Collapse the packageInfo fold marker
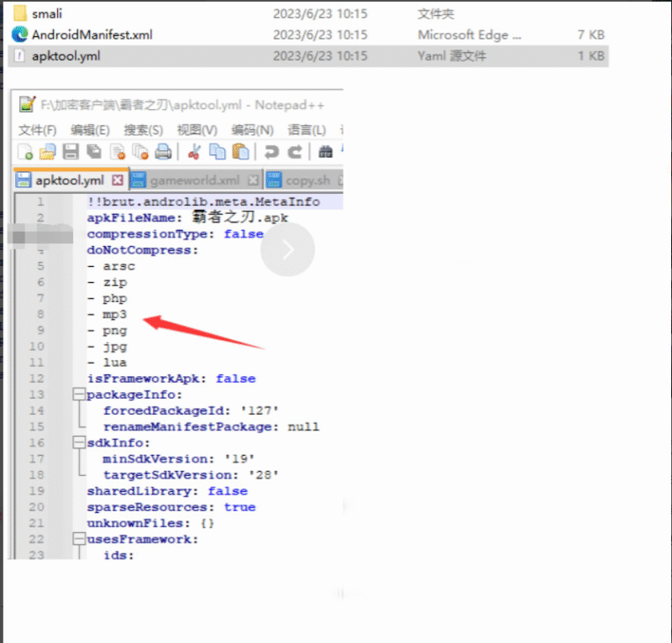672x643 pixels. [x=79, y=395]
